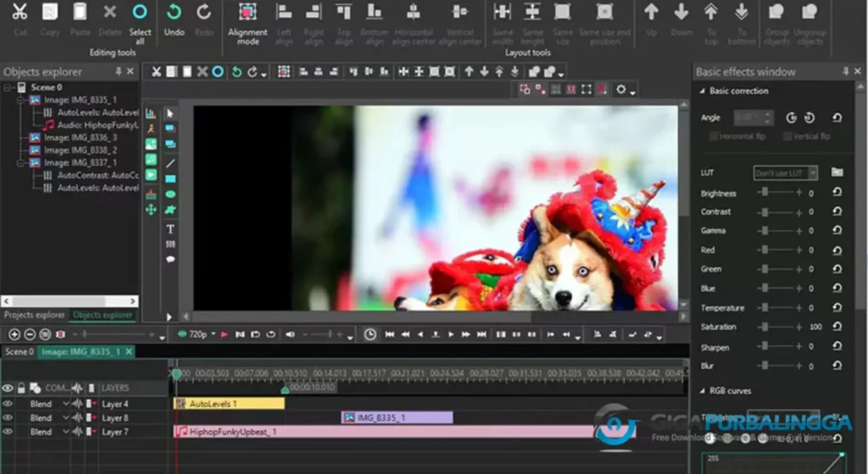Click the AutoLevels 1 clip on timeline
This screenshot has width=868, height=474.
pyautogui.click(x=229, y=404)
